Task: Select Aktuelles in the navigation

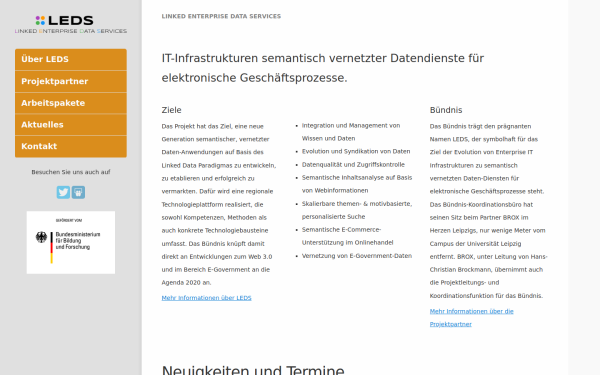Action: (x=71, y=125)
